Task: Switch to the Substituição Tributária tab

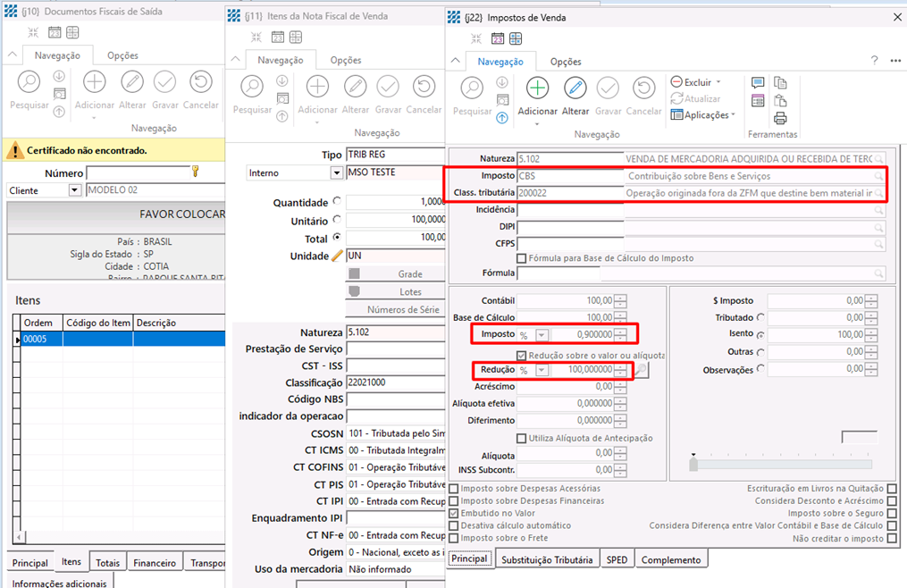Action: pos(546,559)
